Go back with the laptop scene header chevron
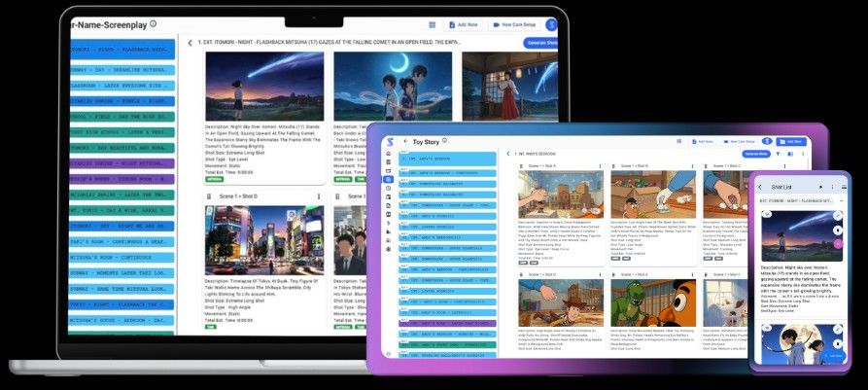 tap(190, 43)
